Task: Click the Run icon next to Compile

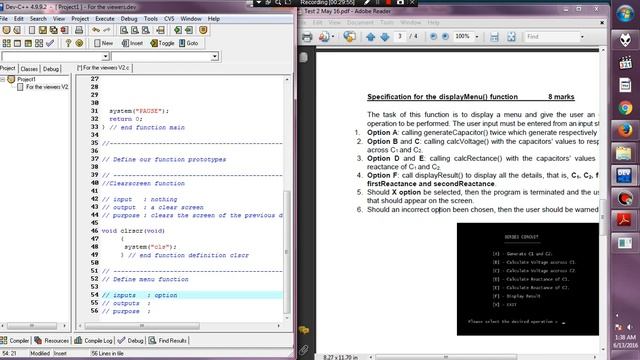Action: 18,43
